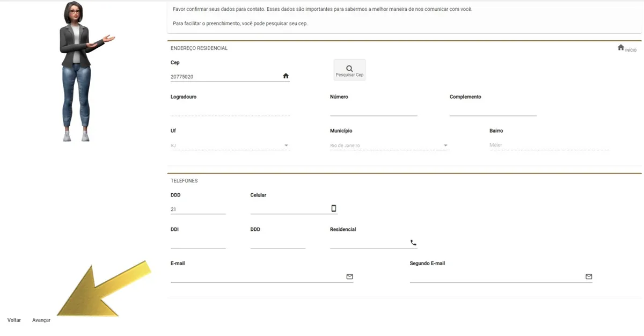Focus the Celular number field
Viewport: 644px width, 336px height.
click(x=290, y=209)
